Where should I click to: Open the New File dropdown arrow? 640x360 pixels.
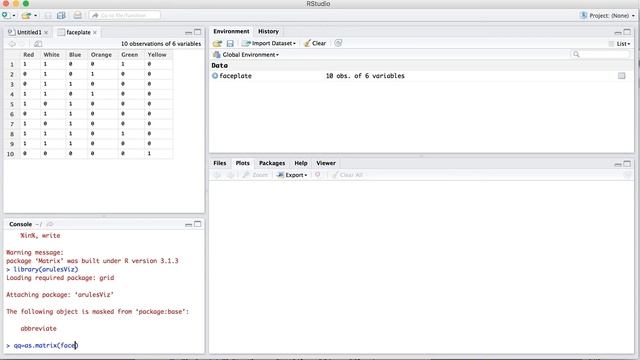pyautogui.click(x=13, y=16)
